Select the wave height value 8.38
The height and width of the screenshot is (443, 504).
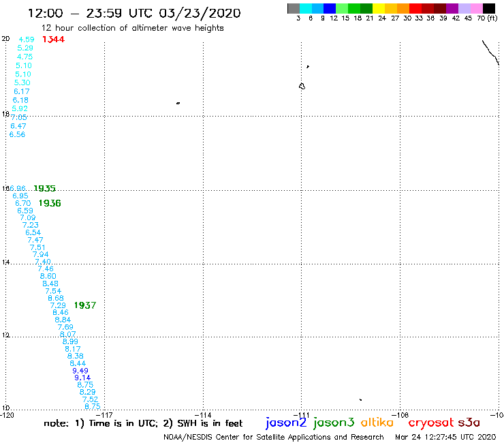[x=75, y=356]
